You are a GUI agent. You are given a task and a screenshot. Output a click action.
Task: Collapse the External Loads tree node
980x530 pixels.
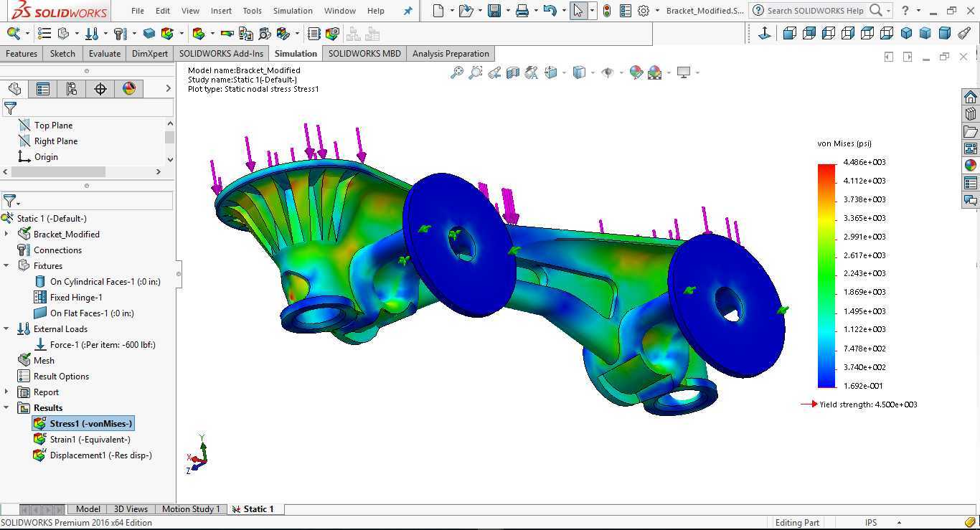[6, 329]
